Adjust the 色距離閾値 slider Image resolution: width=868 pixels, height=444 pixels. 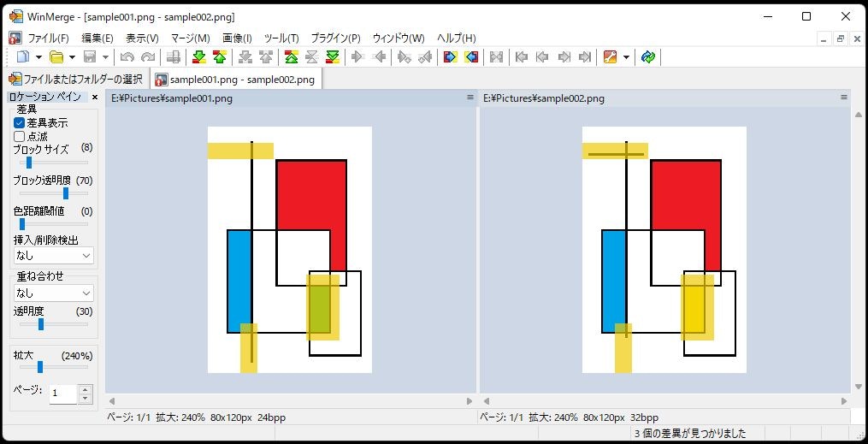[22, 224]
